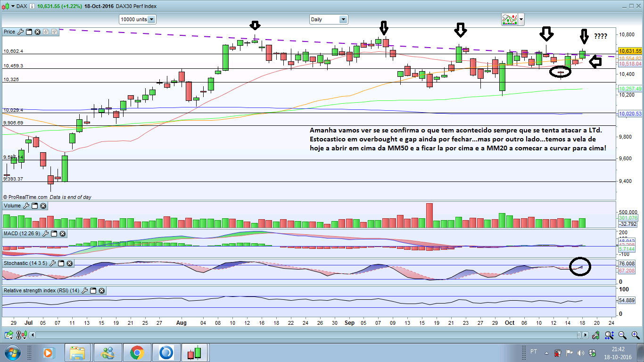Maximize the Price panel
The image size is (644, 362).
(x=29, y=32)
